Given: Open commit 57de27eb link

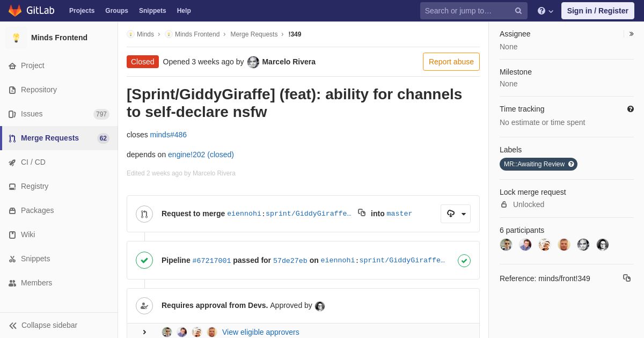Looking at the screenshot, I should tap(290, 261).
